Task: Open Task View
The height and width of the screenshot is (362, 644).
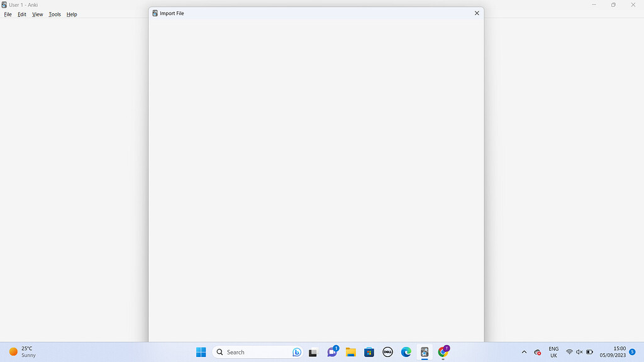Action: click(313, 352)
